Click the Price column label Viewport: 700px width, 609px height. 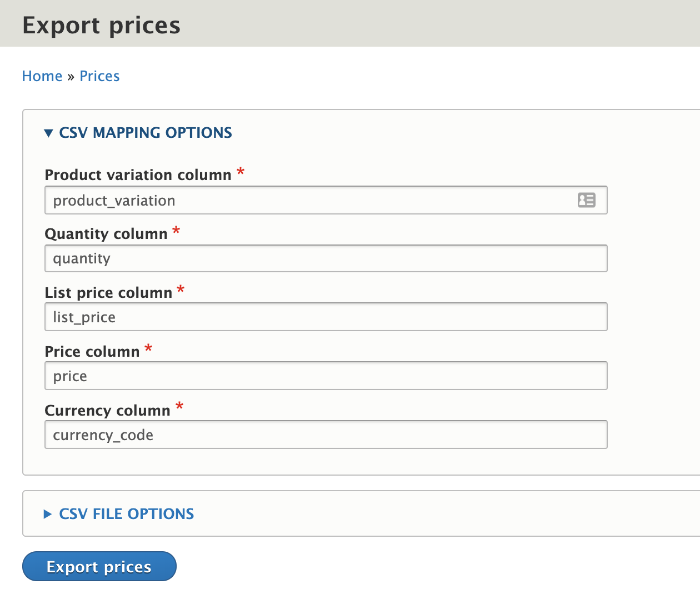coord(92,352)
